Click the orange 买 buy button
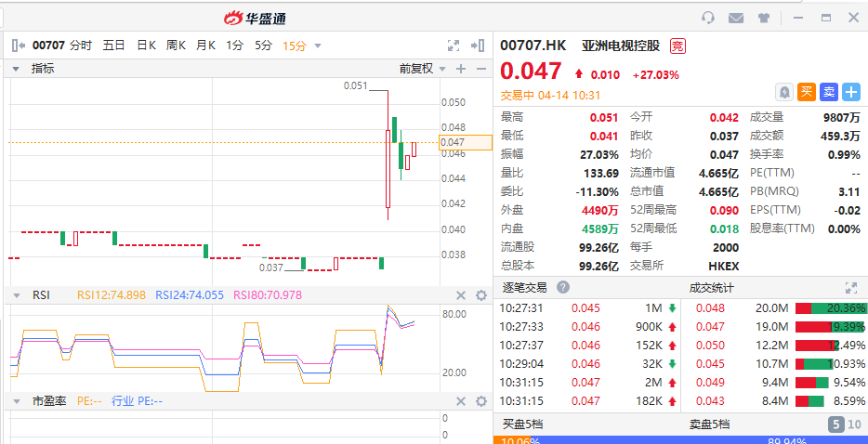 tap(807, 92)
